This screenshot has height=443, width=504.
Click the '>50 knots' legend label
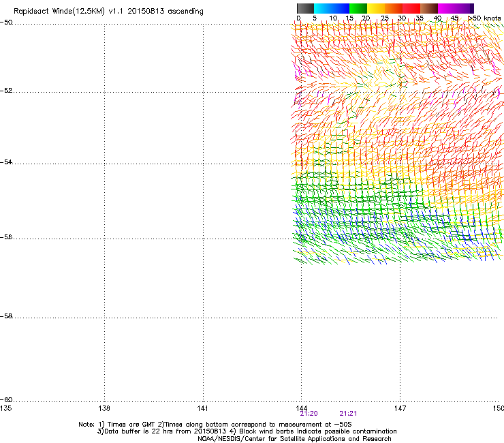[x=484, y=18]
